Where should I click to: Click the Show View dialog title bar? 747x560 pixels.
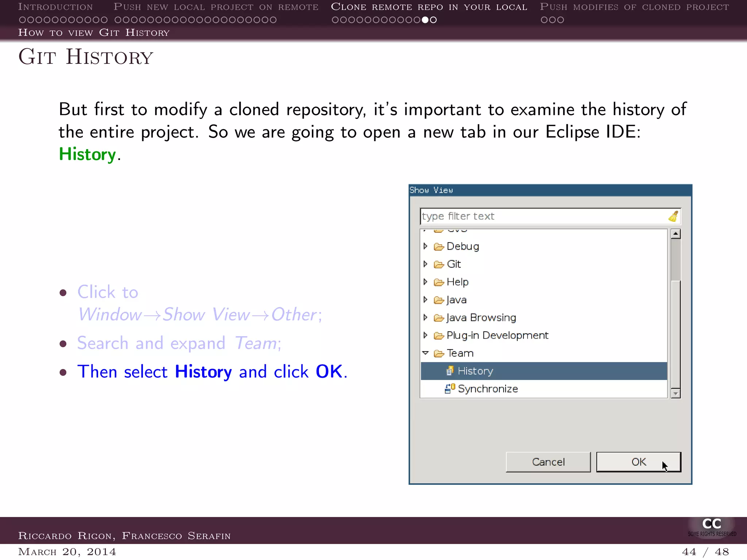click(550, 190)
